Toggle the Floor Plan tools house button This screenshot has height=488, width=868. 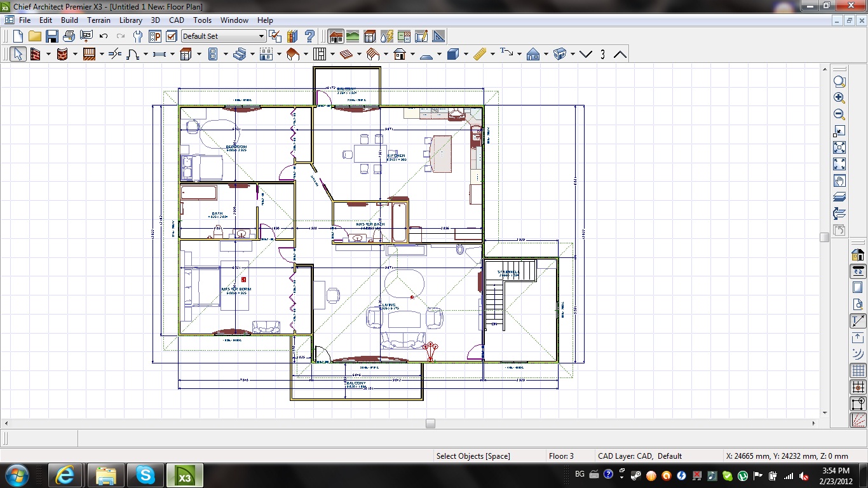(336, 36)
